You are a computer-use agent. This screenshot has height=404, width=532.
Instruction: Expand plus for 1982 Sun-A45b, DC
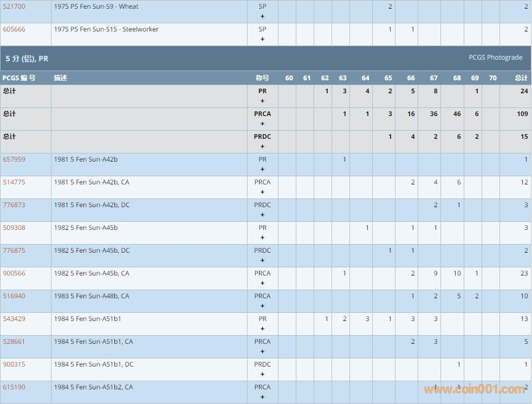pyautogui.click(x=262, y=260)
